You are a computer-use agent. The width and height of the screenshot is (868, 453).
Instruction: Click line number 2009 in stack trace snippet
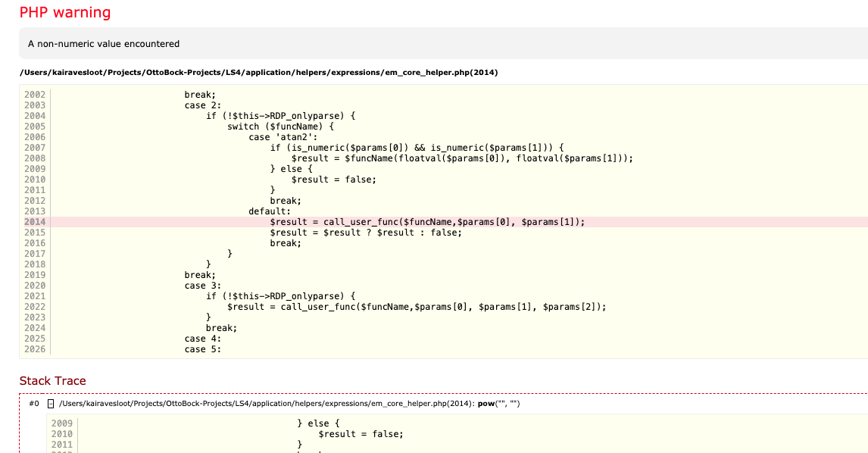tap(62, 423)
